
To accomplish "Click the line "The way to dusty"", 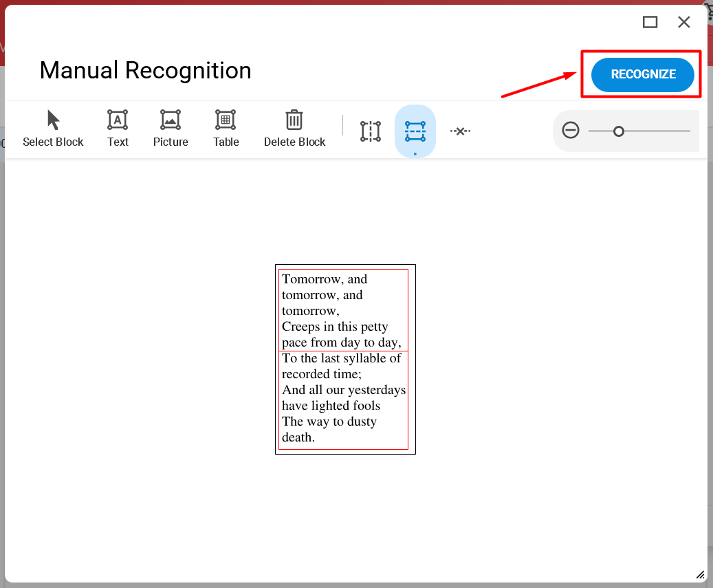I will coord(329,422).
